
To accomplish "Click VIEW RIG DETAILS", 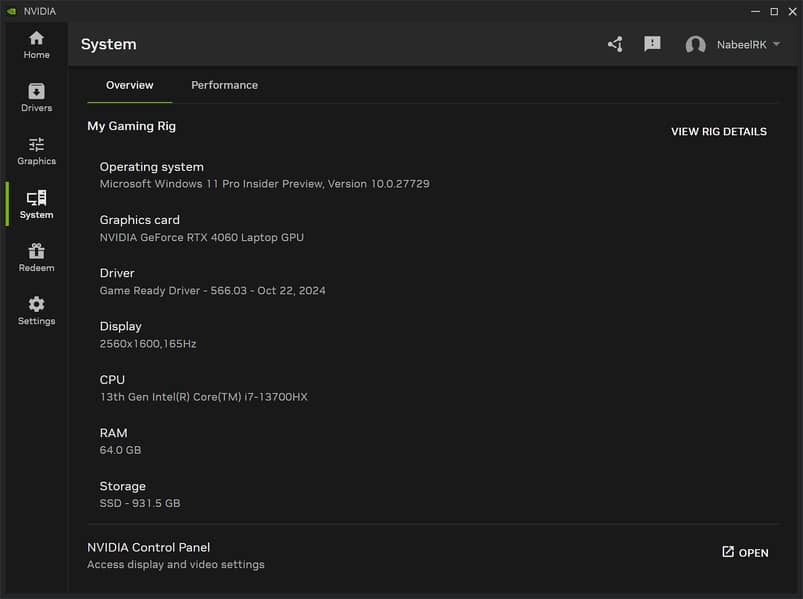I will point(718,132).
